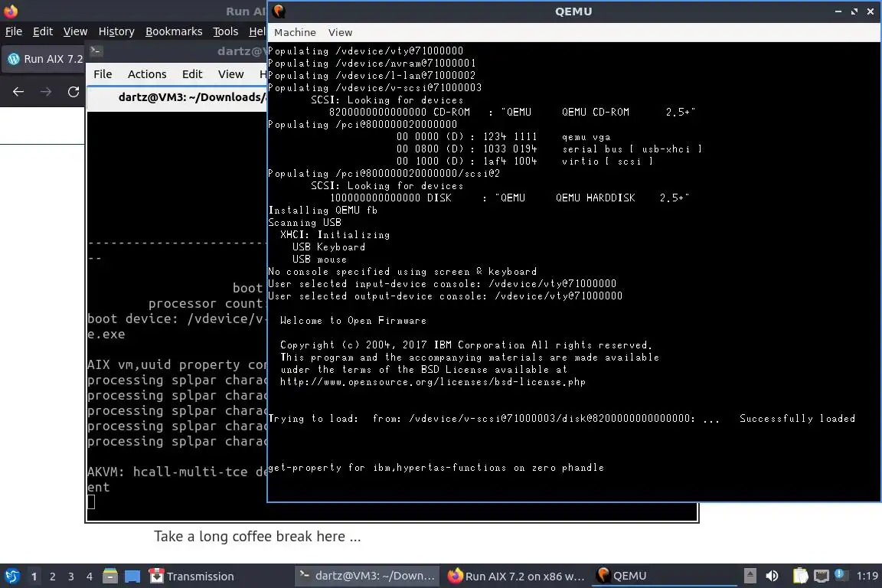
Task: Close the QEMU window
Action: [871, 11]
